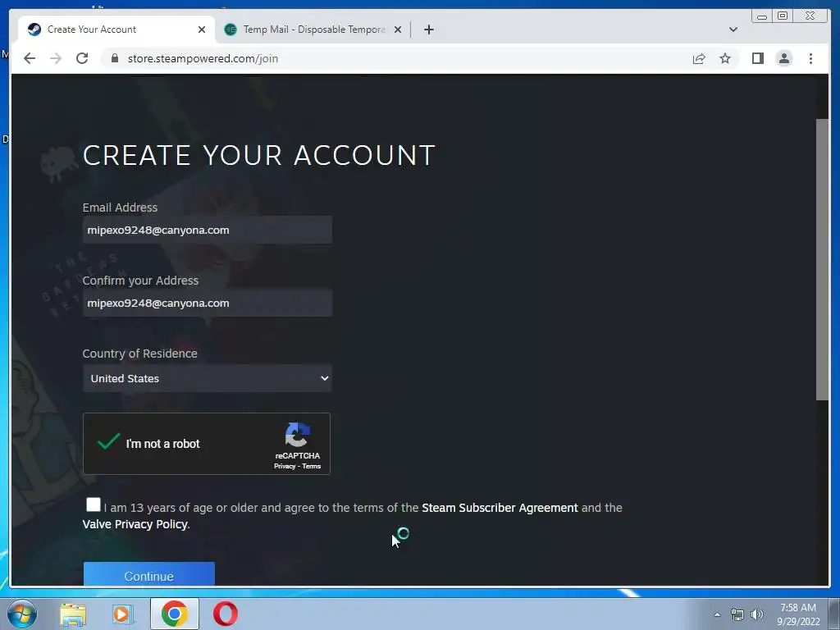Share this page using the share icon
840x630 pixels.
tap(699, 58)
